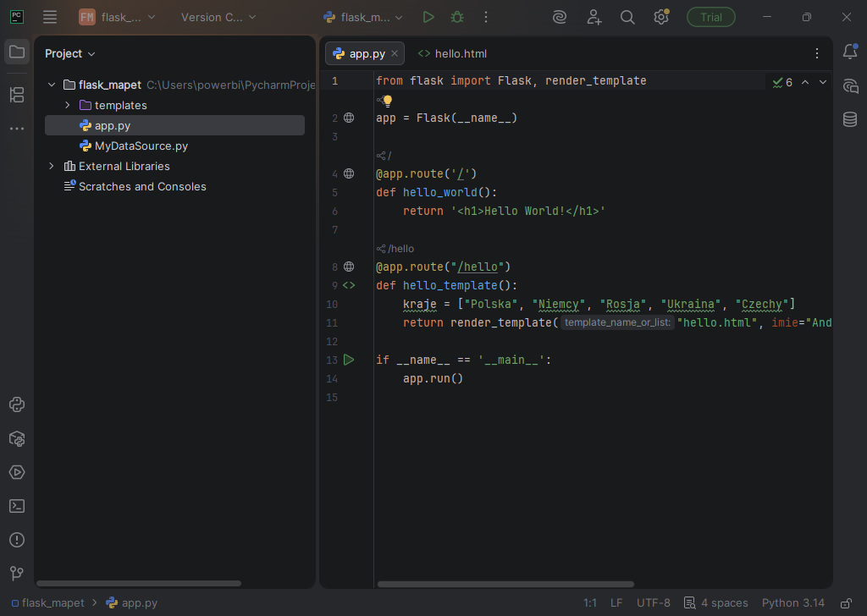Viewport: 867px width, 616px height.
Task: Click web globe gutter icon on line 2
Action: [349, 118]
